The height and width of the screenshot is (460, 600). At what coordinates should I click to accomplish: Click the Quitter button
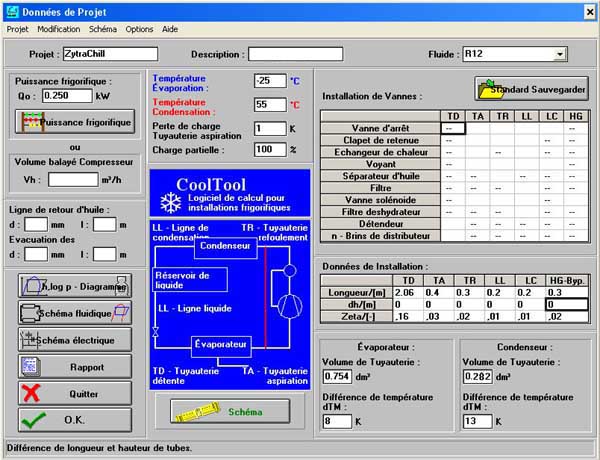(75, 393)
